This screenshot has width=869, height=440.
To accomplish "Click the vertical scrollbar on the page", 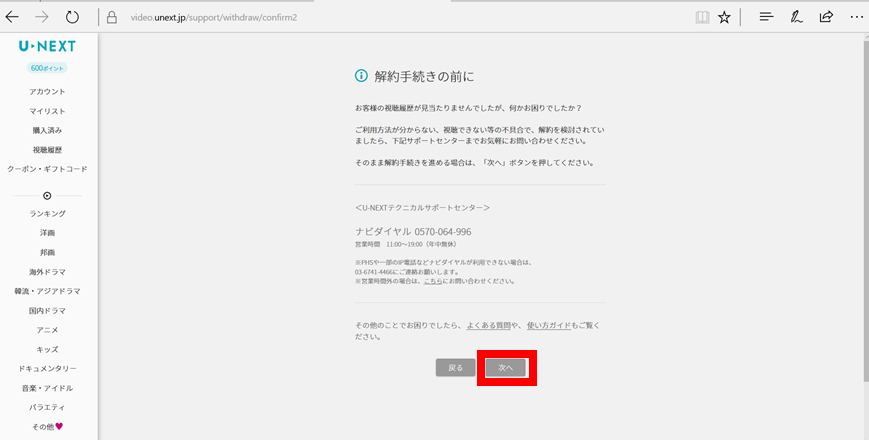I will pyautogui.click(x=865, y=211).
